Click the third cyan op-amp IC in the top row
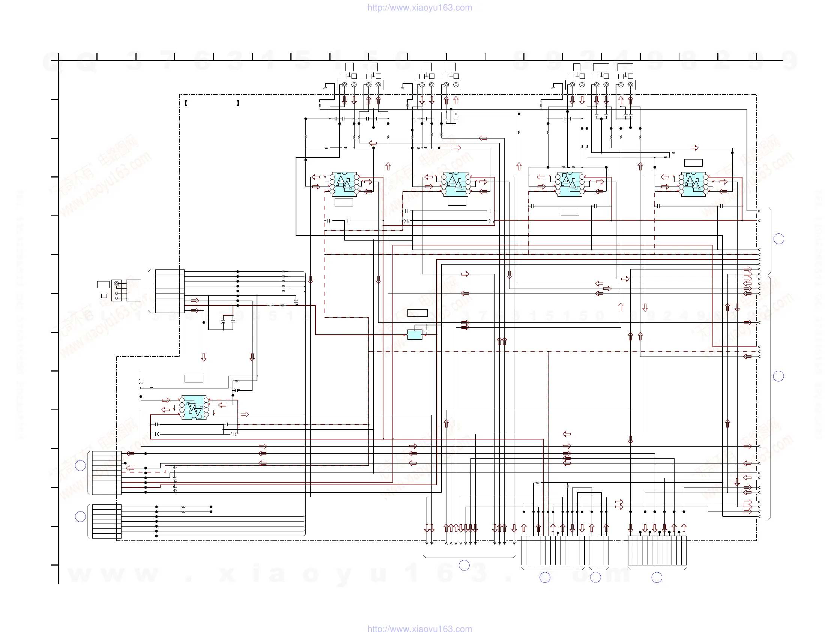The height and width of the screenshot is (632, 840). 570,184
